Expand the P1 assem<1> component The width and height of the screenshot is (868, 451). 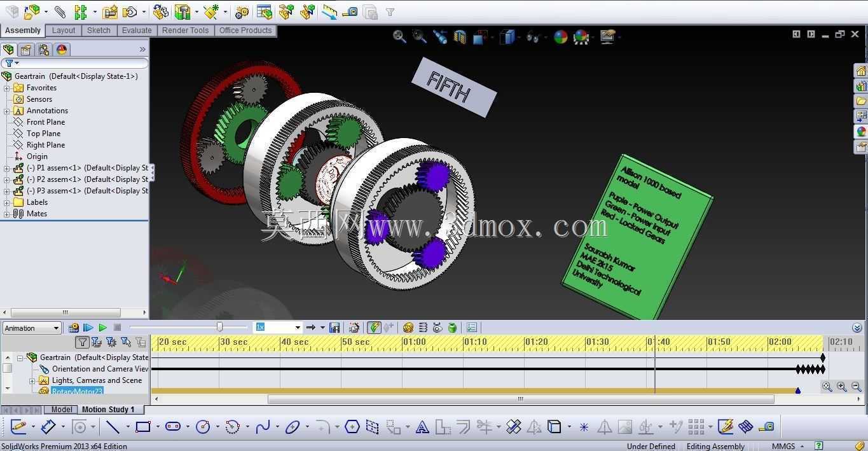[7, 168]
